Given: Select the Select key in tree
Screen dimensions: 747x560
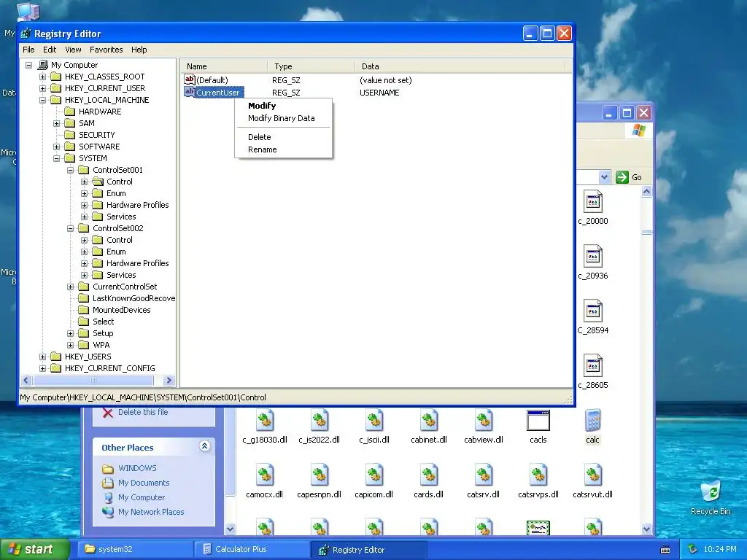Looking at the screenshot, I should pyautogui.click(x=103, y=322).
